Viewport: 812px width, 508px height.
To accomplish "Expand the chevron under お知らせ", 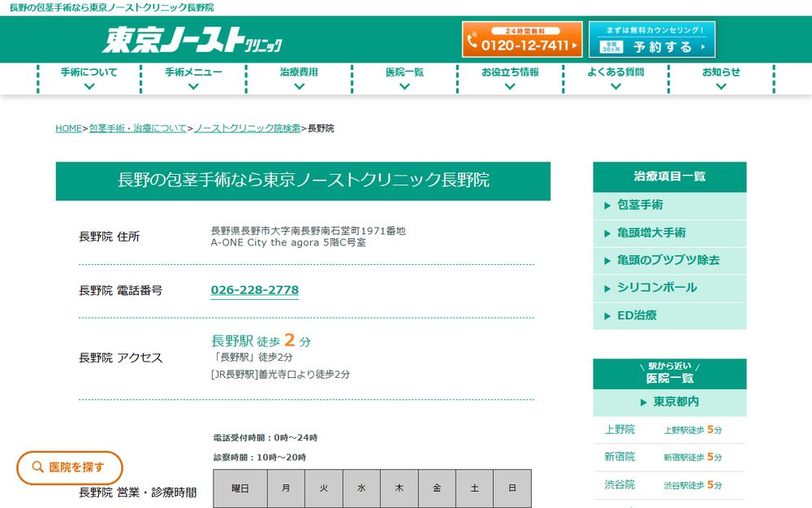I will click(x=721, y=87).
